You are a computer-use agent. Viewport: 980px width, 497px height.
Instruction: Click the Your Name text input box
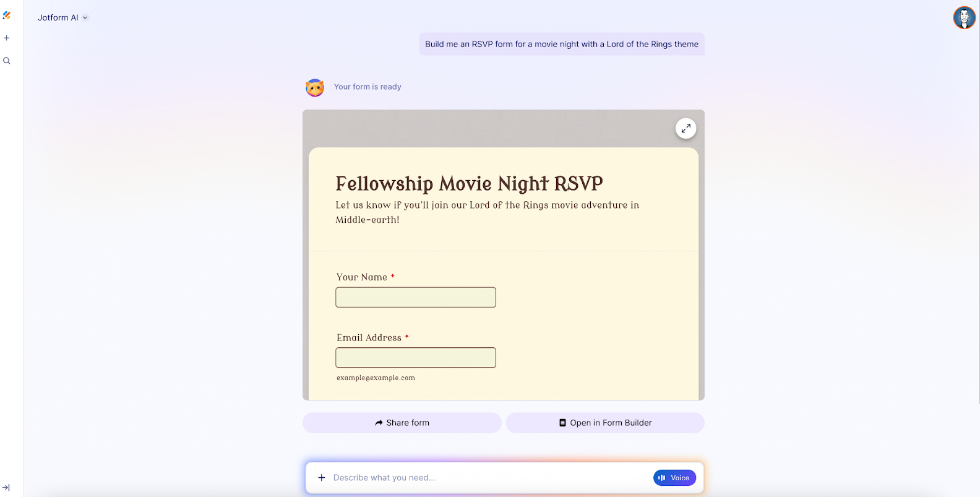[x=415, y=297]
